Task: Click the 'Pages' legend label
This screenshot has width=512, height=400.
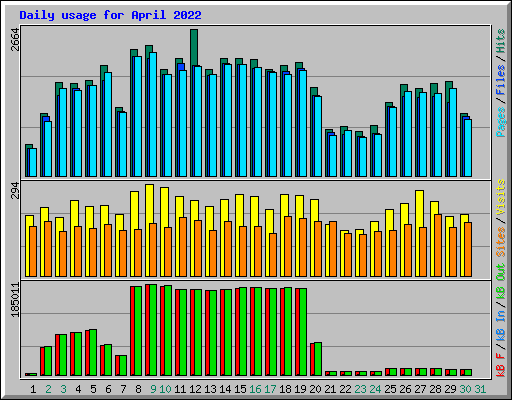Action: pyautogui.click(x=500, y=122)
